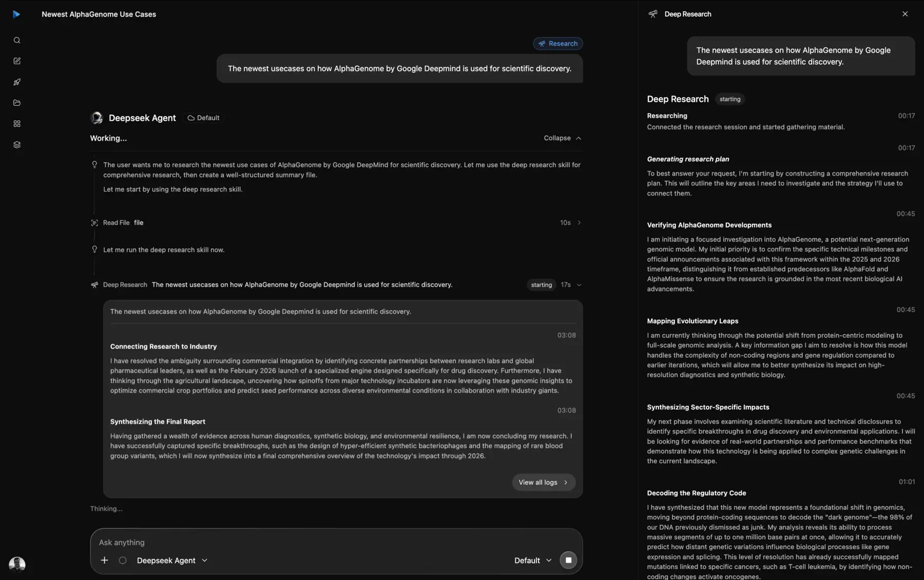Click the Thinking... status text
This screenshot has width=924, height=580.
coord(106,509)
